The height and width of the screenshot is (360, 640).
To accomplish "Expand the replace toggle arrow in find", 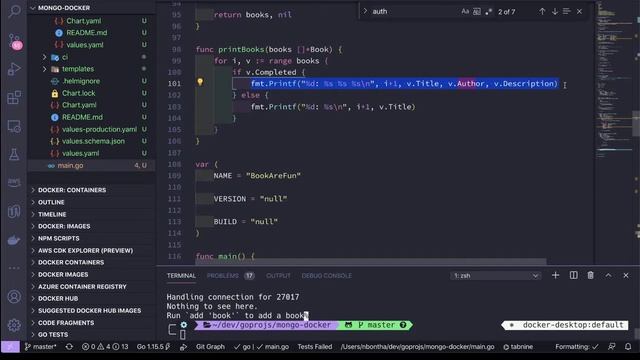I will pos(365,11).
